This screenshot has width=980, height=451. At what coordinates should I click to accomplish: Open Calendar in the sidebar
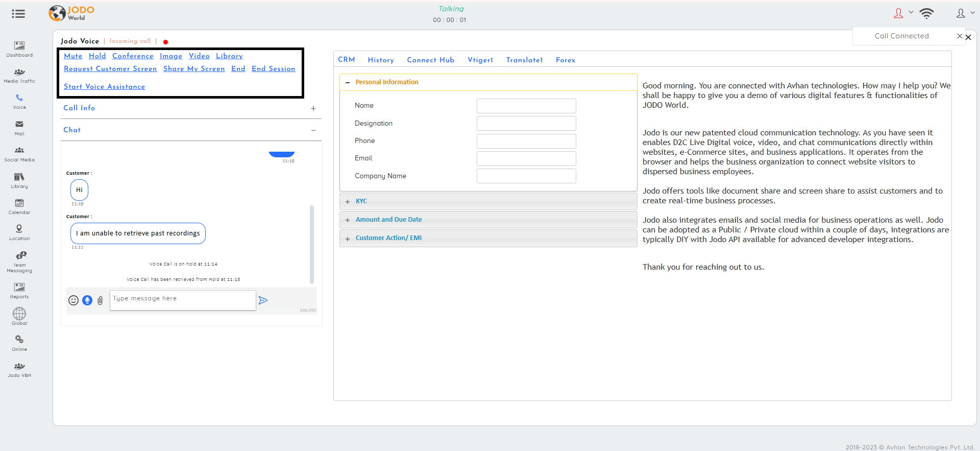pos(19,206)
